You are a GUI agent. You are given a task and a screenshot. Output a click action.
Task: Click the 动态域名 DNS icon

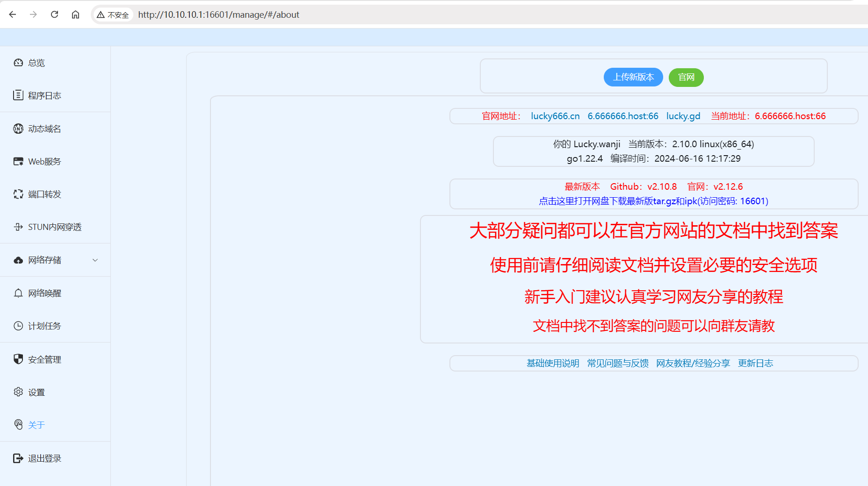pos(18,129)
